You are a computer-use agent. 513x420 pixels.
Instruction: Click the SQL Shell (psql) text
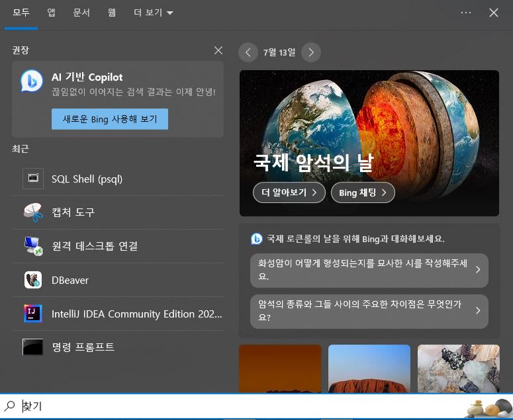87,179
